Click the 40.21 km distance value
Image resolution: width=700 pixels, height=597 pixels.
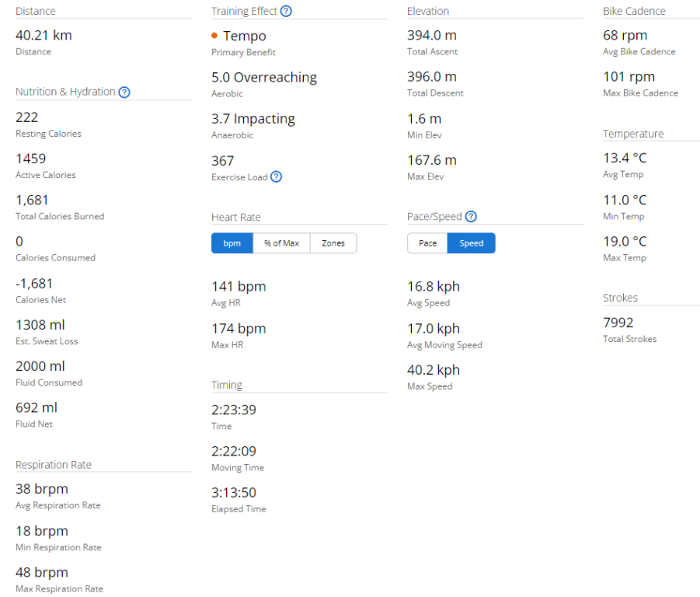tap(44, 36)
